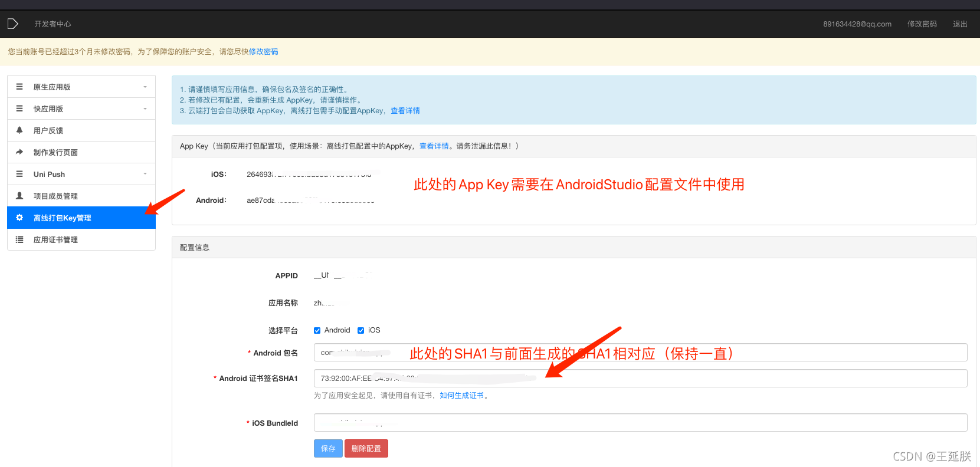Click 退出 to log out
The height and width of the screenshot is (467, 980).
pos(960,24)
